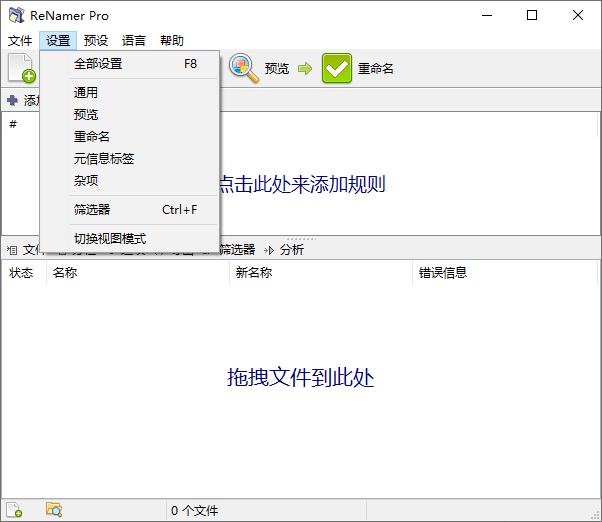Click the 拖拽文件到此处 placeholder text
This screenshot has height=522, width=602.
(x=301, y=377)
